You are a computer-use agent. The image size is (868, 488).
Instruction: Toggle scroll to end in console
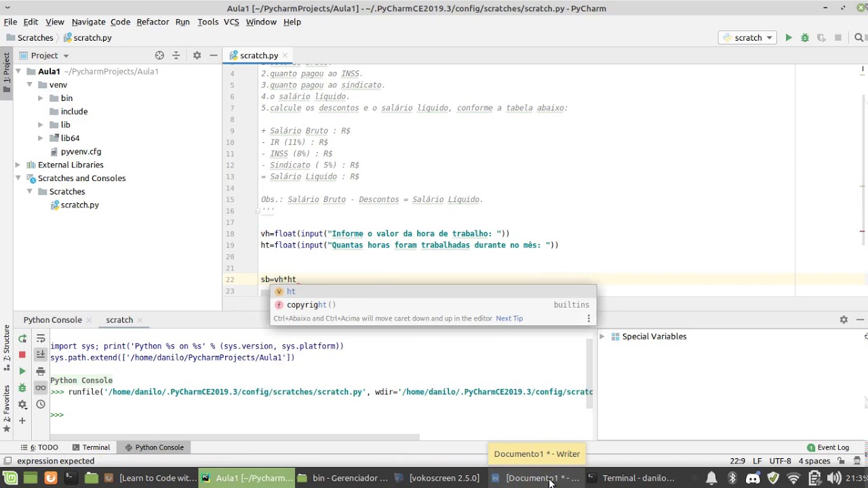coord(41,354)
